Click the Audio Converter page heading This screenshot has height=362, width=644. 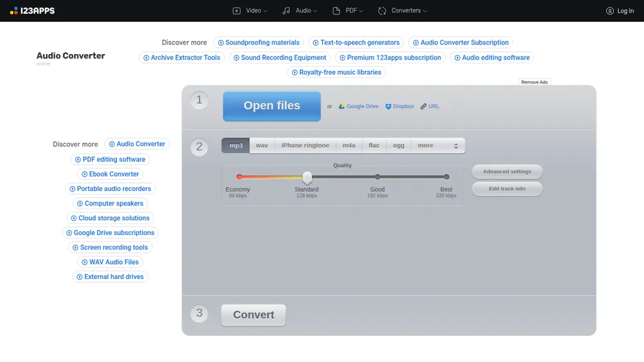pos(70,56)
